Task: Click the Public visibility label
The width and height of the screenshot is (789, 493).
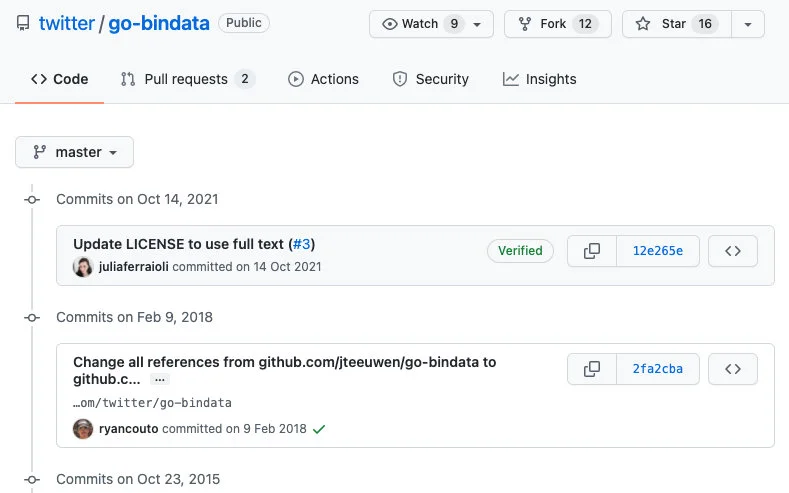Action: tap(244, 23)
